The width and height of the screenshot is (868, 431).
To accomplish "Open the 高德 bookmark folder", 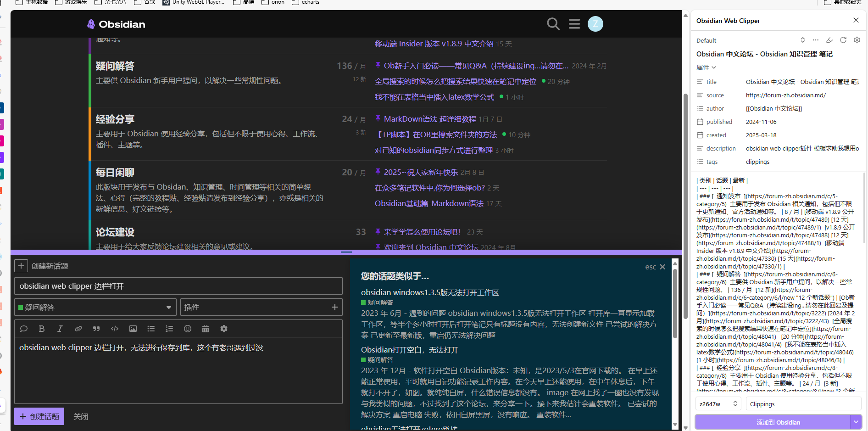I will [x=244, y=2].
